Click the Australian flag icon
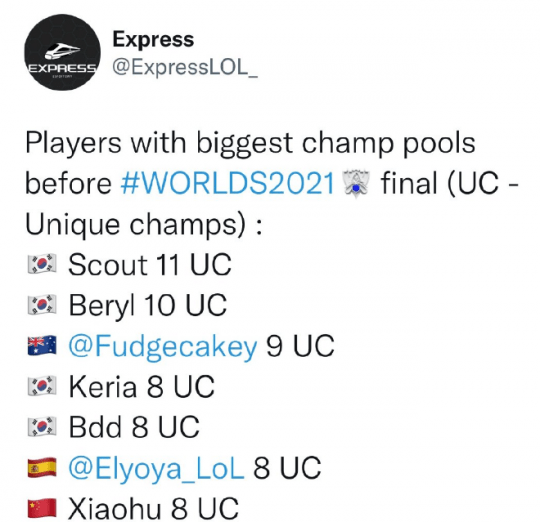The image size is (540, 522). [42, 345]
